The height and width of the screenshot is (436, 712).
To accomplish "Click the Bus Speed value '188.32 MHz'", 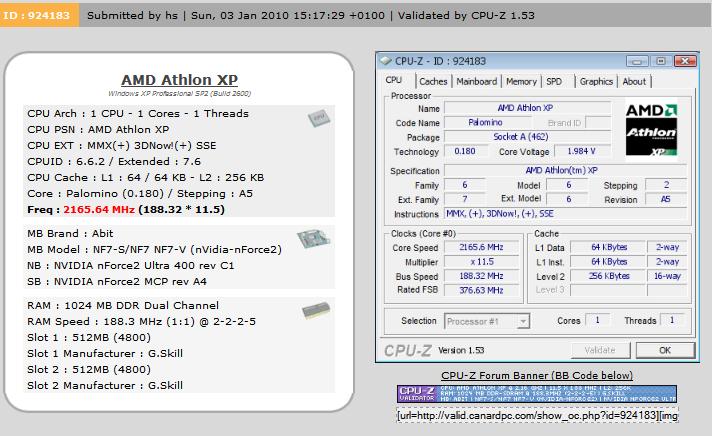I will coord(481,276).
